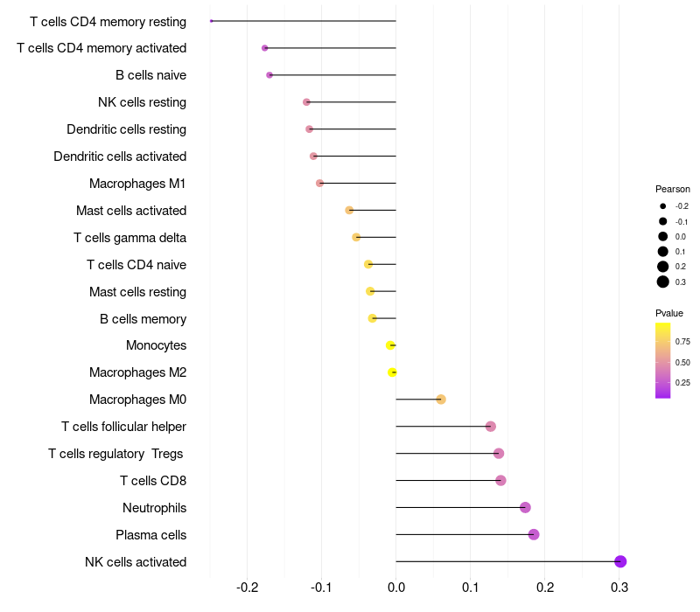The image size is (700, 612).
Task: Click the 0.0 x-axis tick label
Action: coord(395,586)
